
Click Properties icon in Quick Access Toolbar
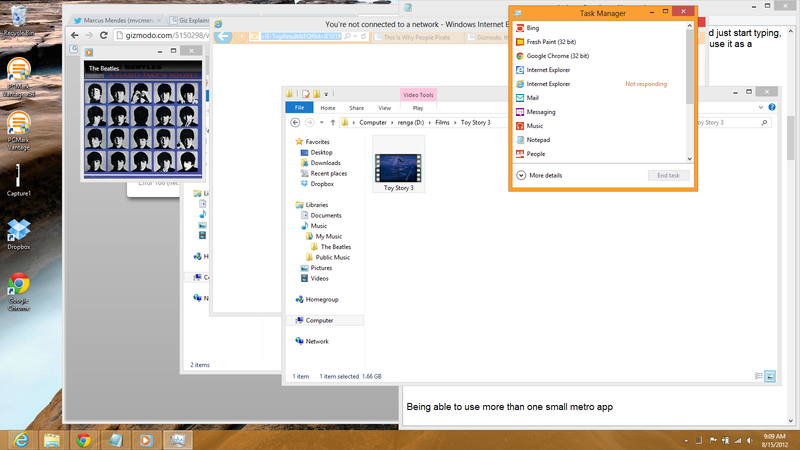(306, 94)
